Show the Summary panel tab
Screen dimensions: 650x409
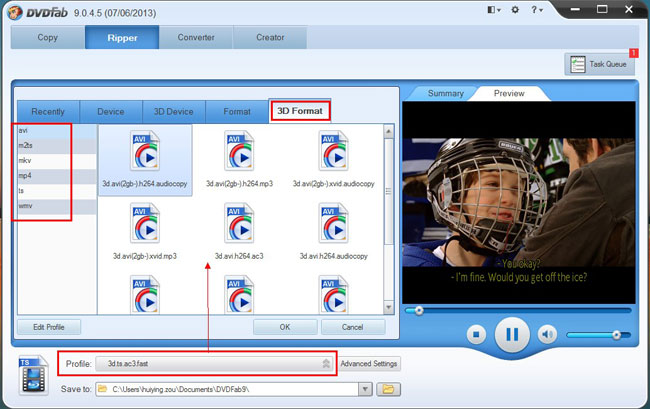446,93
